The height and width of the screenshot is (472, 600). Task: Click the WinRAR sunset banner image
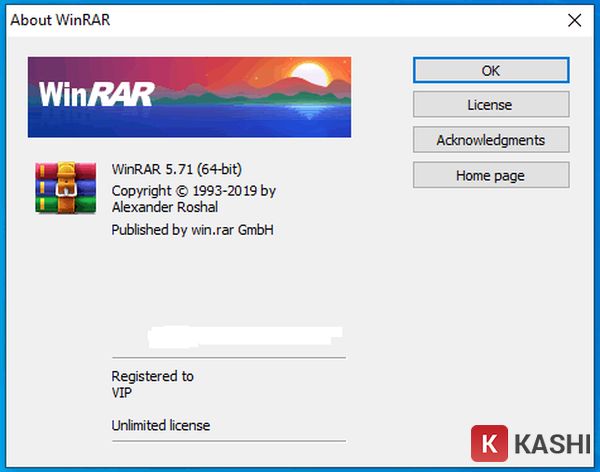(189, 97)
